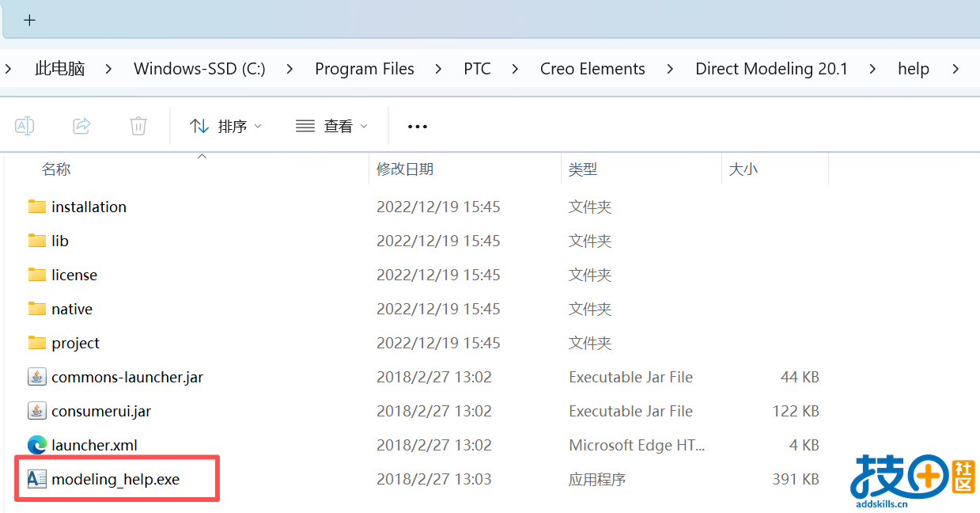Select the file name lib
Image resolution: width=980 pixels, height=513 pixels.
[60, 241]
